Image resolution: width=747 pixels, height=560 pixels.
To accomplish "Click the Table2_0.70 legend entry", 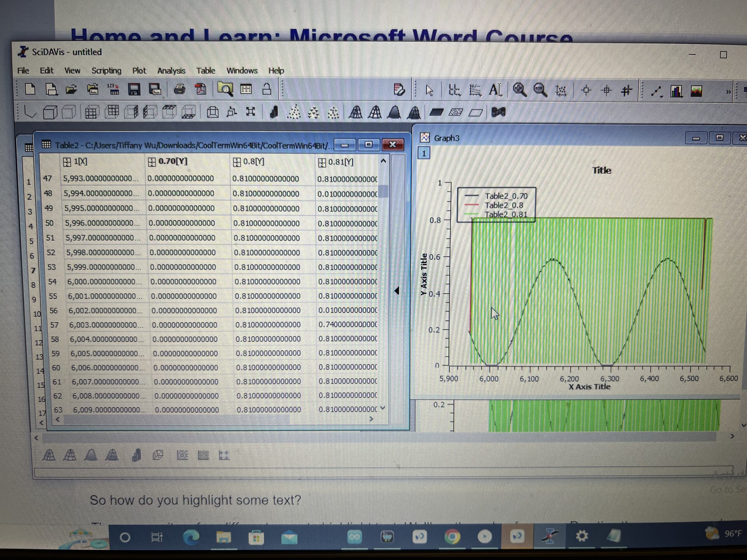I will coord(506,196).
